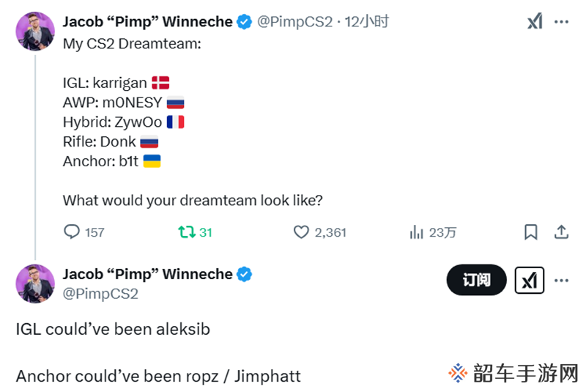Click boxed Grok icon beside subscribe
Screen dimensions: 586x392
pyautogui.click(x=530, y=280)
